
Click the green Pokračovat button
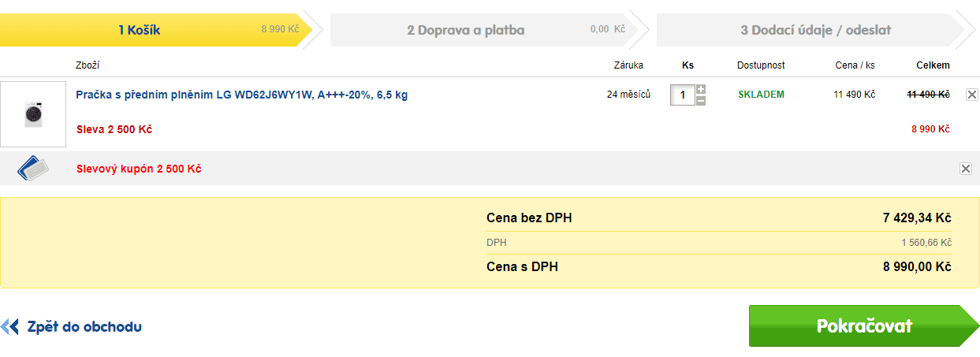point(864,325)
